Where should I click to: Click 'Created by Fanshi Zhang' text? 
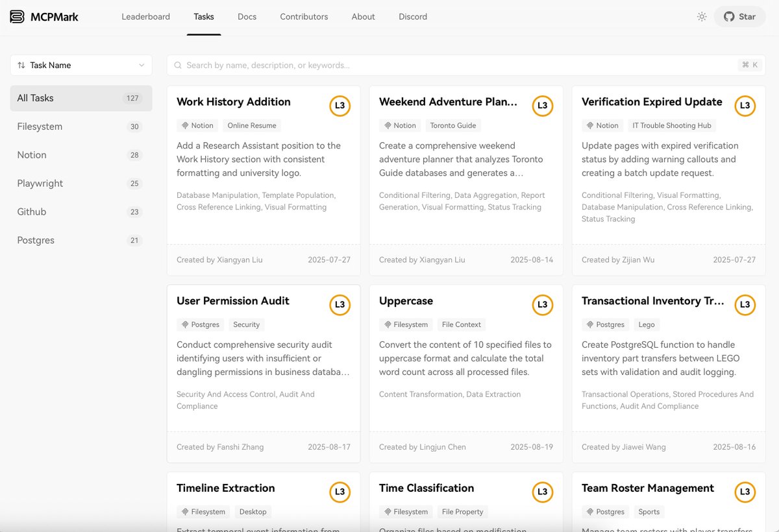click(x=220, y=447)
